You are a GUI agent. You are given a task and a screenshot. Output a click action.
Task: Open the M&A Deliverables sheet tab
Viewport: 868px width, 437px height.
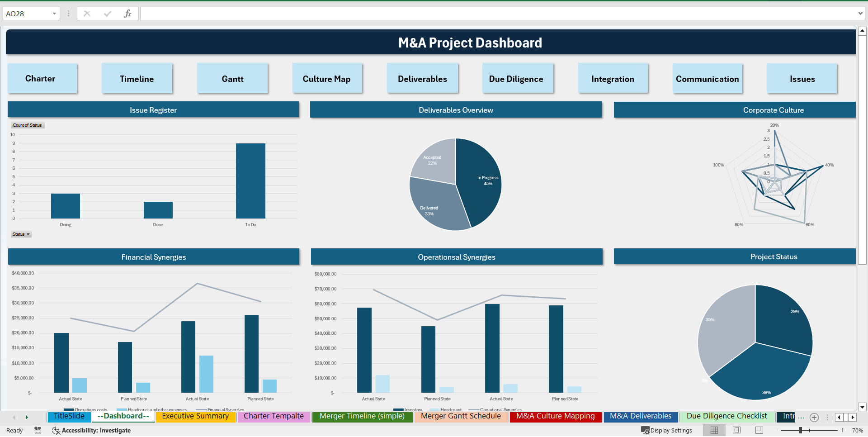pos(641,416)
